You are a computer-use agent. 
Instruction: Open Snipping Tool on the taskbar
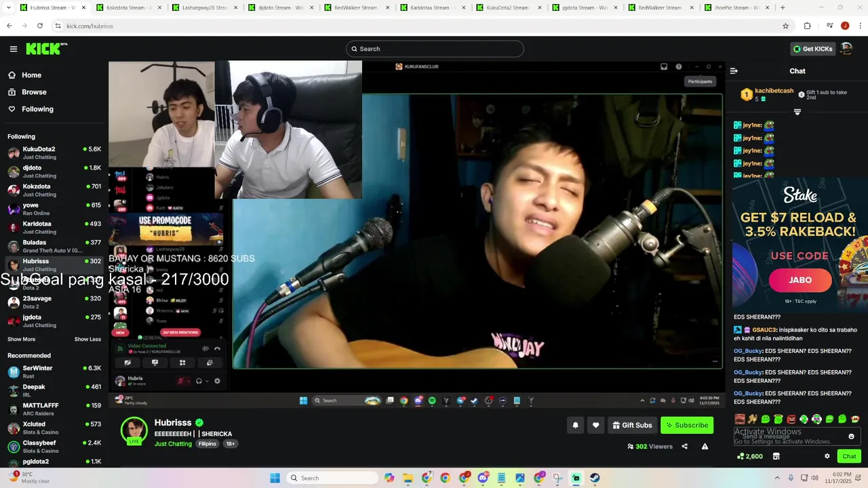(557, 478)
